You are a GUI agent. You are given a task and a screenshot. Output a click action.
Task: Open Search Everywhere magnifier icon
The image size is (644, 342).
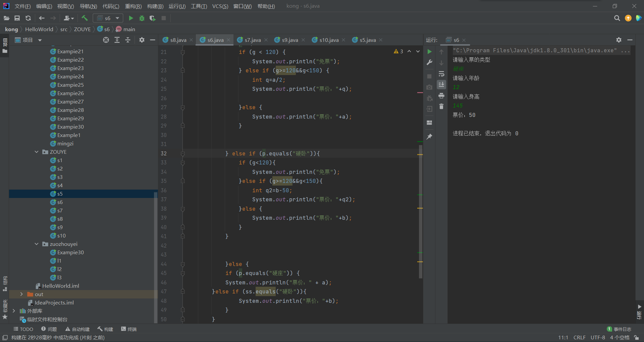point(617,18)
